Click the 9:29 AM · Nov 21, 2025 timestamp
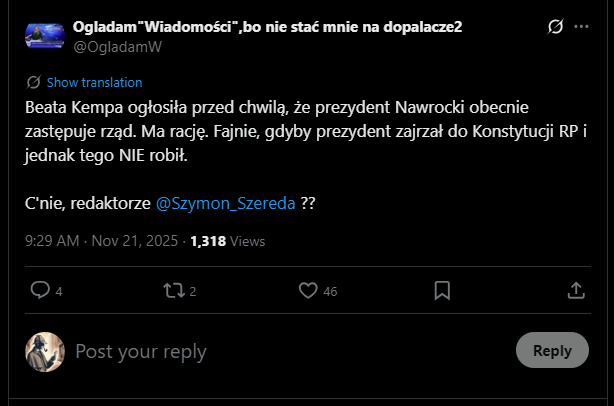Image resolution: width=614 pixels, height=406 pixels. tap(101, 241)
